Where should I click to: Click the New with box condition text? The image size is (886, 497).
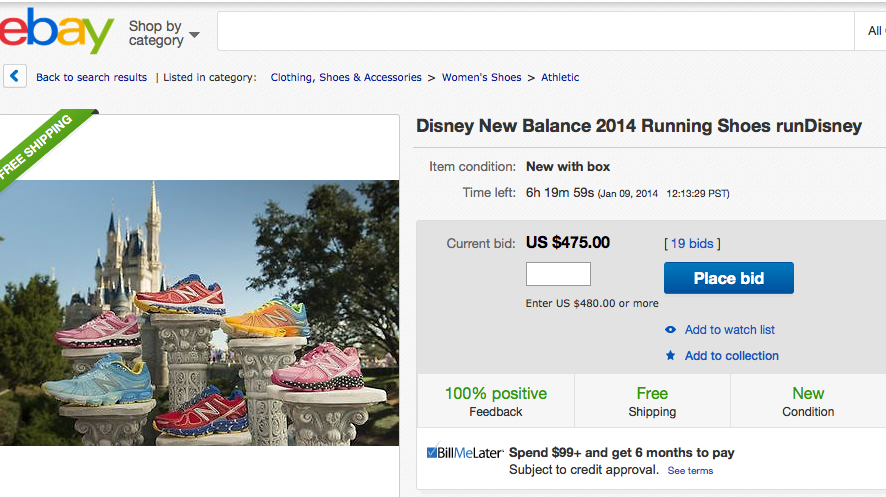(568, 167)
